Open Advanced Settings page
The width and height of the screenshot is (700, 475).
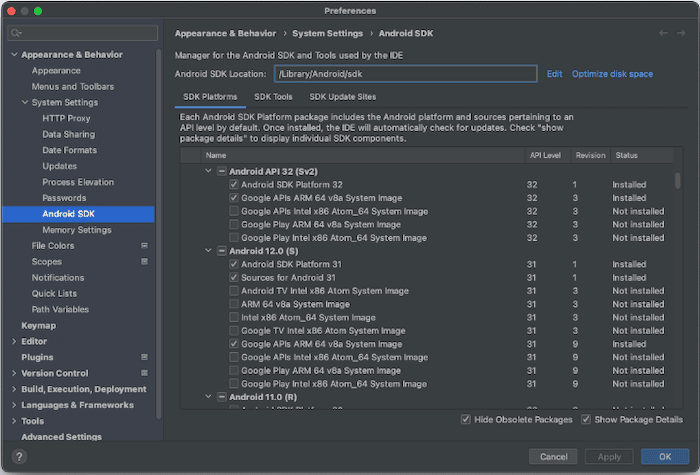(62, 437)
